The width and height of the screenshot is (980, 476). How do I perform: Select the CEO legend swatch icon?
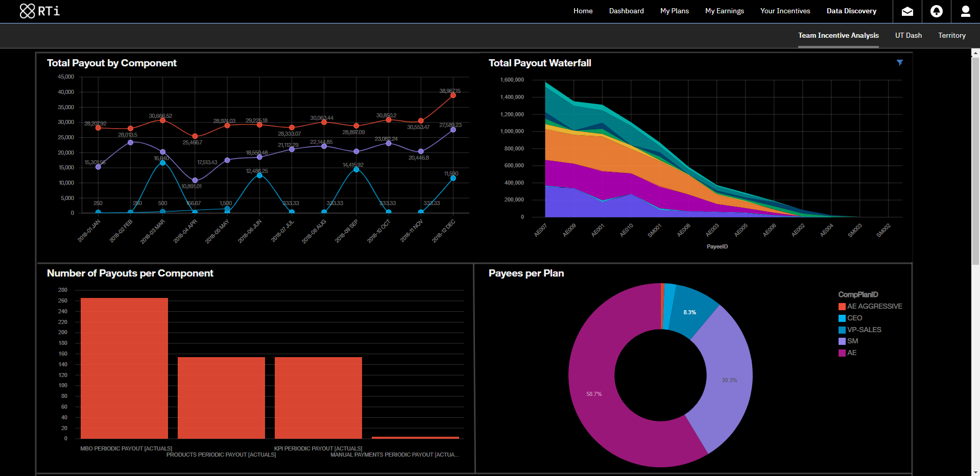[841, 318]
